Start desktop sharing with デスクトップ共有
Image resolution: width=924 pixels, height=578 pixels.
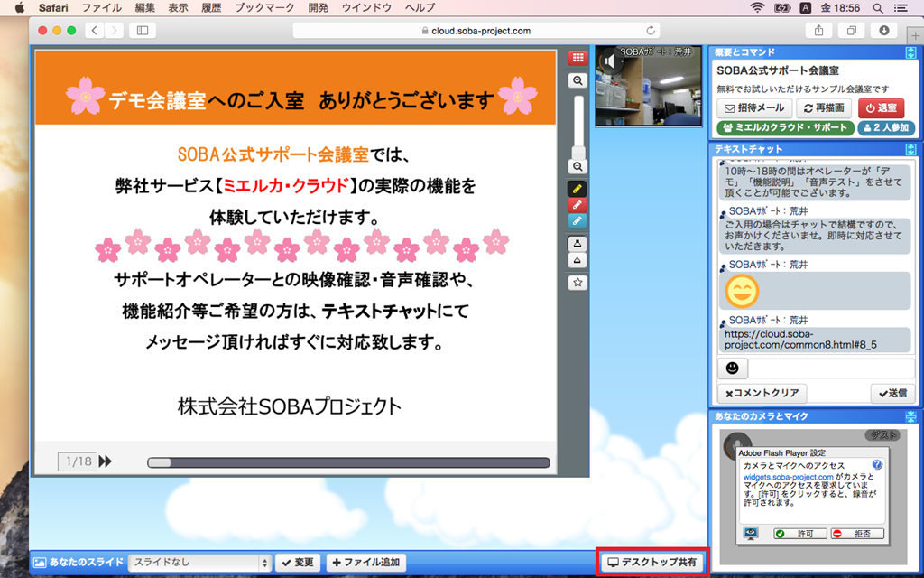[x=651, y=563]
